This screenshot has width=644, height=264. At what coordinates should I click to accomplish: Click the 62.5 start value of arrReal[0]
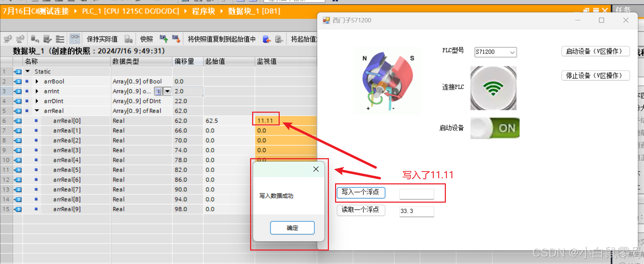[229, 121]
